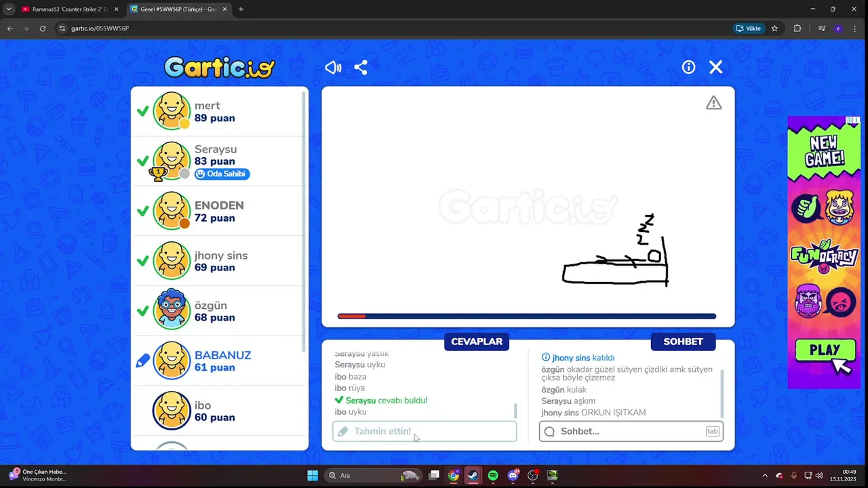The image size is (868, 488).
Task: Click the answers list scrollbar
Action: [x=515, y=411]
